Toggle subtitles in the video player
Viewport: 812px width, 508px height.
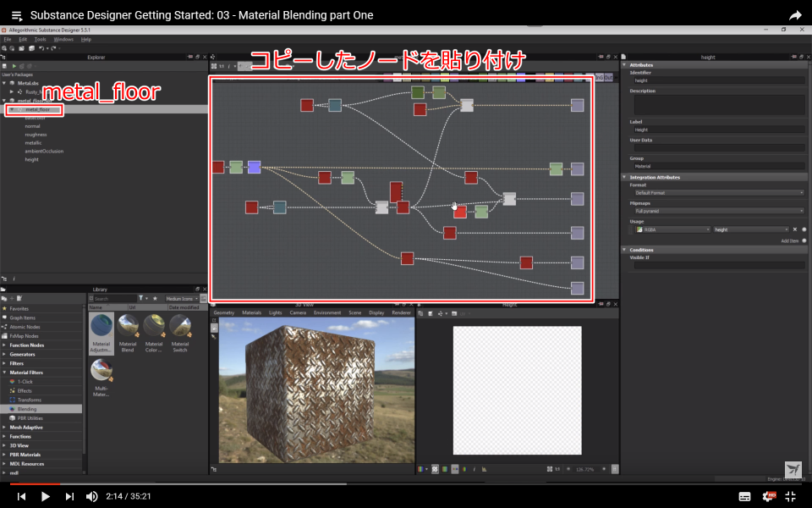[x=744, y=497]
